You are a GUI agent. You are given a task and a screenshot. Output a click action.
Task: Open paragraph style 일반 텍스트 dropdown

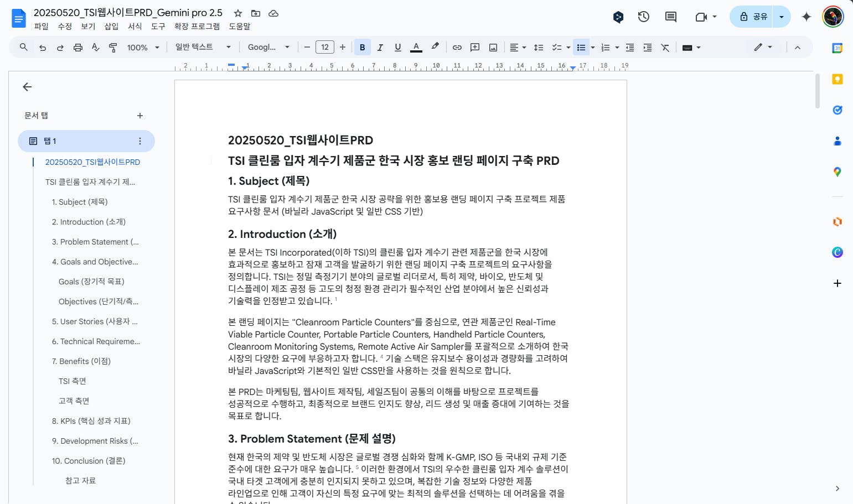click(203, 47)
